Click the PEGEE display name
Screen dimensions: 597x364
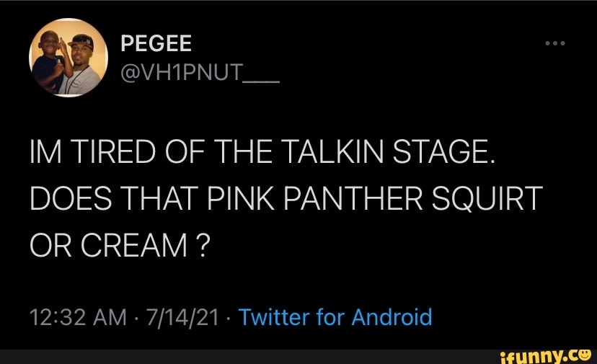pyautogui.click(x=156, y=45)
